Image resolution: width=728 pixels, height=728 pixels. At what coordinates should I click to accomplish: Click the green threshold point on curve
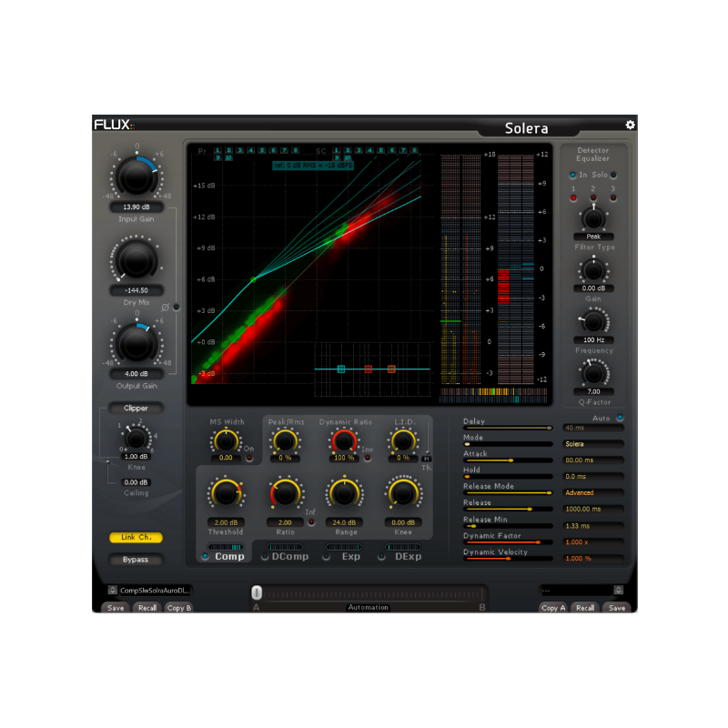click(254, 279)
